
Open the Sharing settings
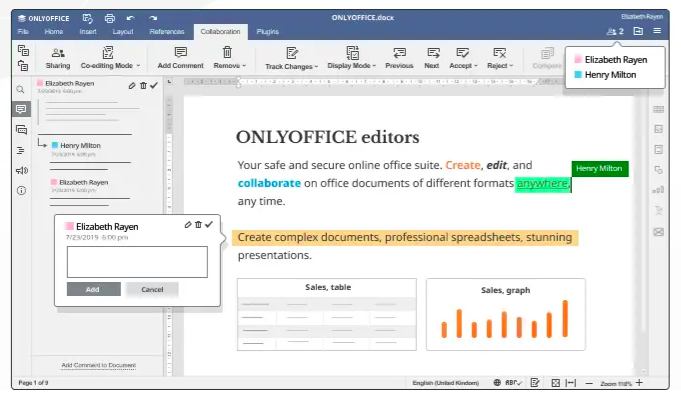pos(58,58)
